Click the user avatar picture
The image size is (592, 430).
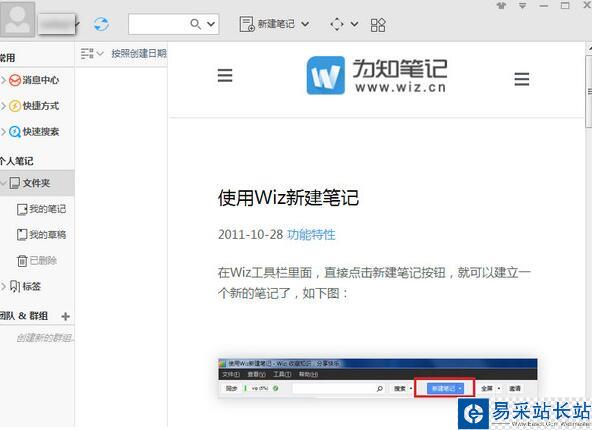(x=17, y=19)
